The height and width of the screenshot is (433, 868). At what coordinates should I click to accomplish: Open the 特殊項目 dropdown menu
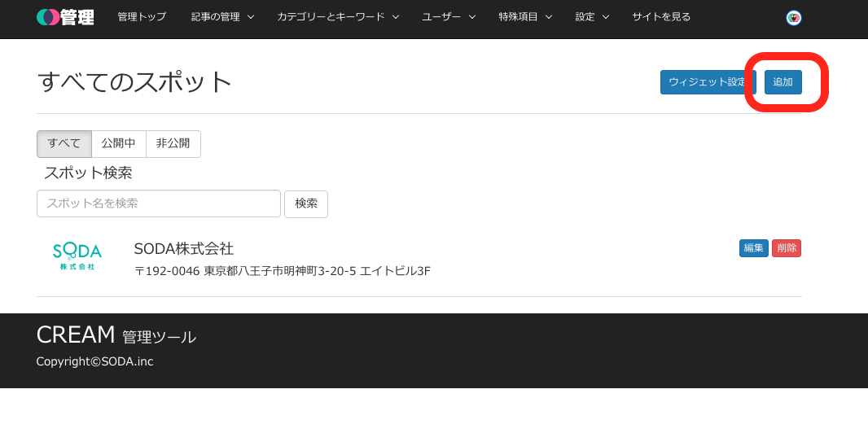[x=525, y=17]
